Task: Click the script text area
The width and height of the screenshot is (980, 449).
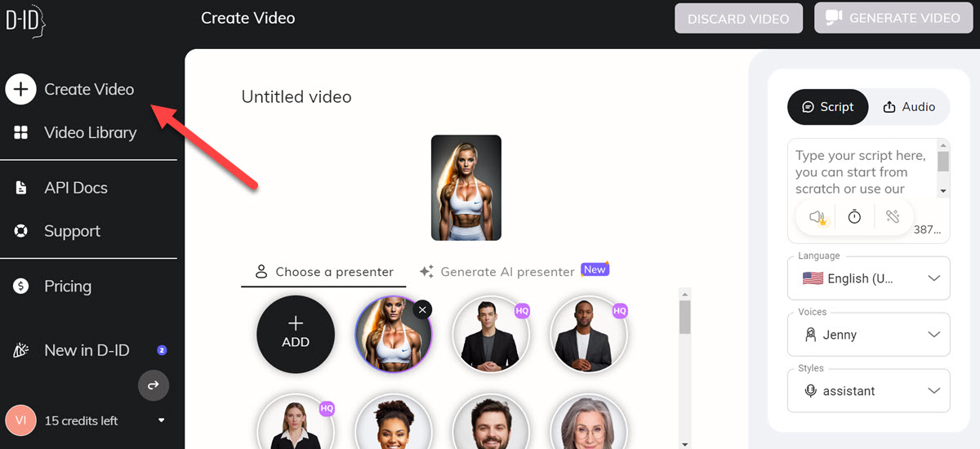Action: (862, 172)
